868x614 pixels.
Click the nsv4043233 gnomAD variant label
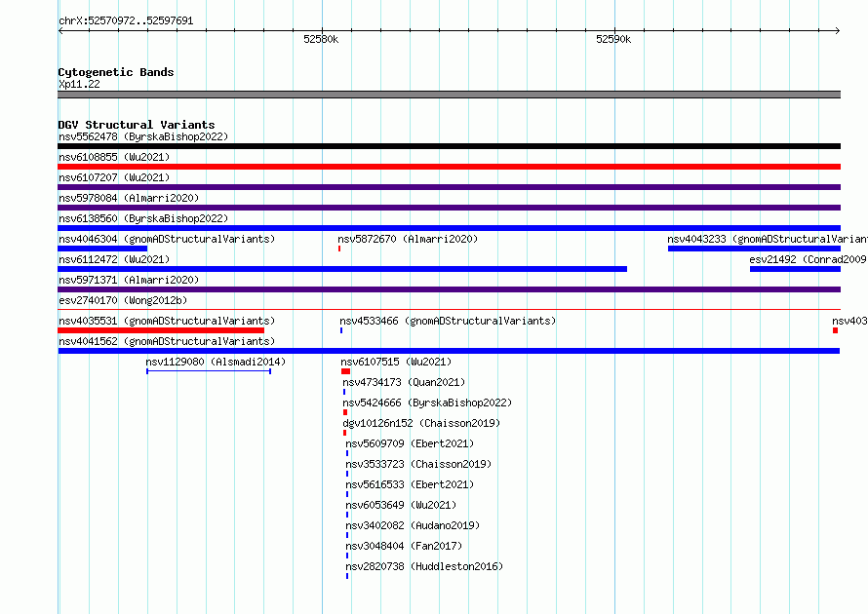tap(768, 239)
